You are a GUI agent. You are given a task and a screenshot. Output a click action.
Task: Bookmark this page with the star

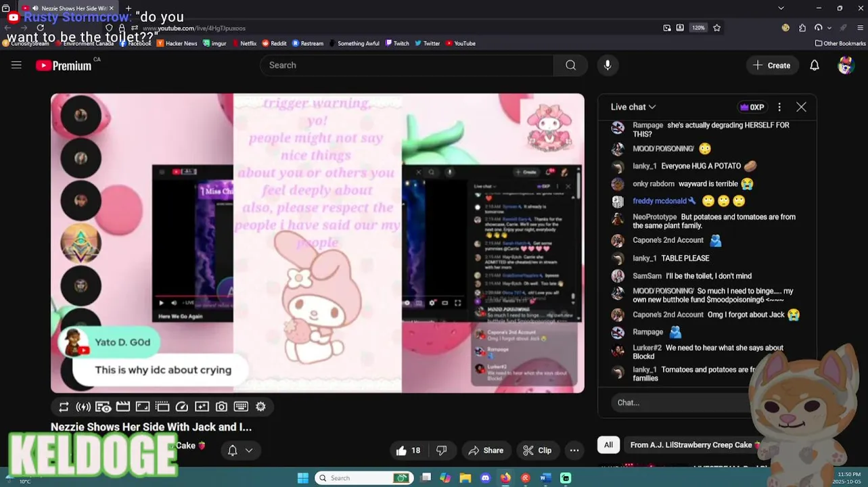pyautogui.click(x=716, y=28)
